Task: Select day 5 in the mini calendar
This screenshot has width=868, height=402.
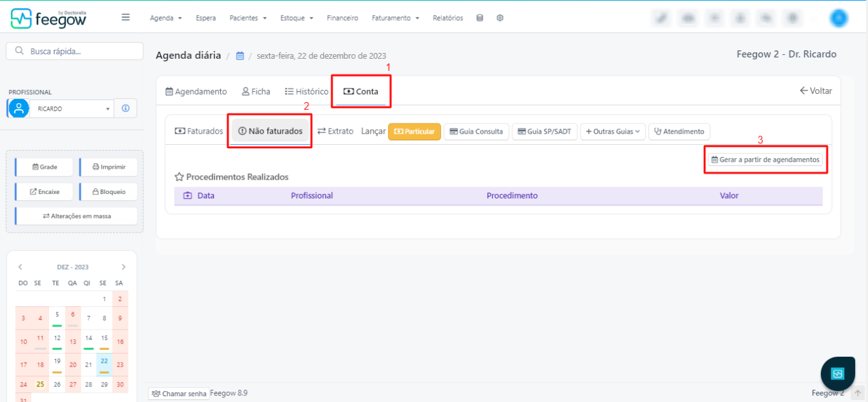Action: (x=57, y=317)
